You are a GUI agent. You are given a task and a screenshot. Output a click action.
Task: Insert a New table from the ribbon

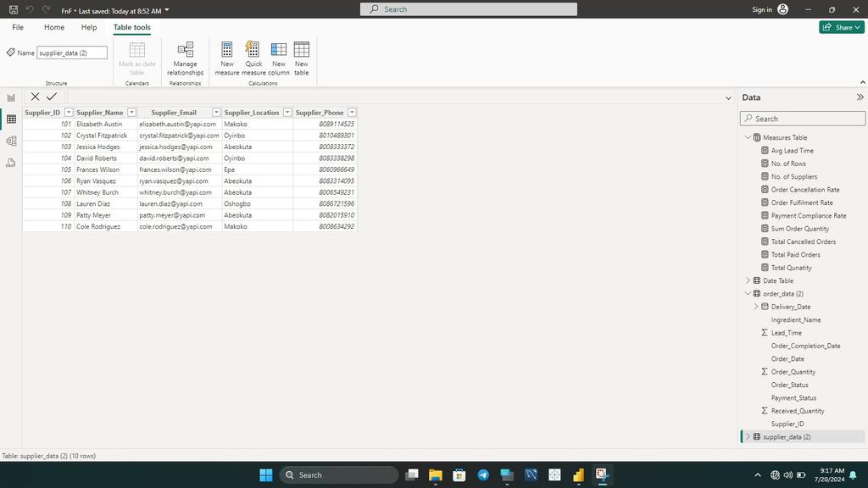click(301, 57)
